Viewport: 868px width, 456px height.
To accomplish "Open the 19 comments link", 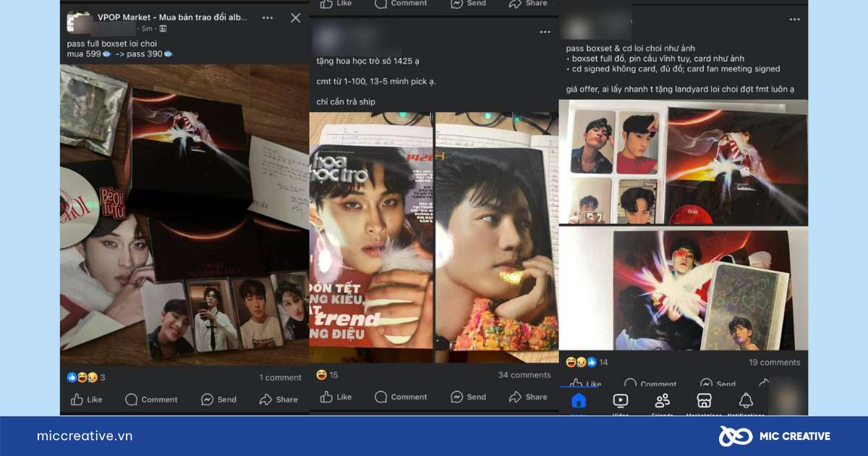I will point(775,362).
